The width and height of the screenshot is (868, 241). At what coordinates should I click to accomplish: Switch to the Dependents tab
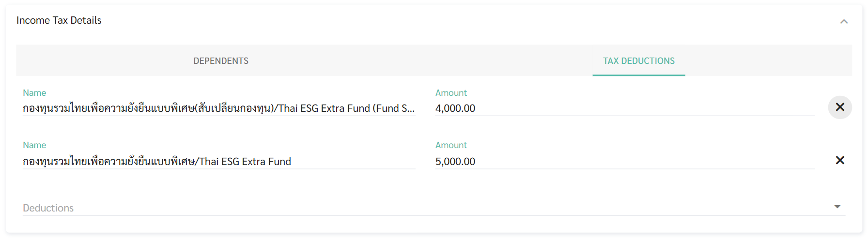pyautogui.click(x=221, y=60)
